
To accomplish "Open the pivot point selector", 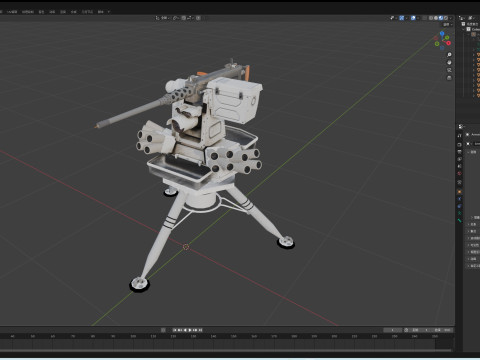I will (176, 18).
